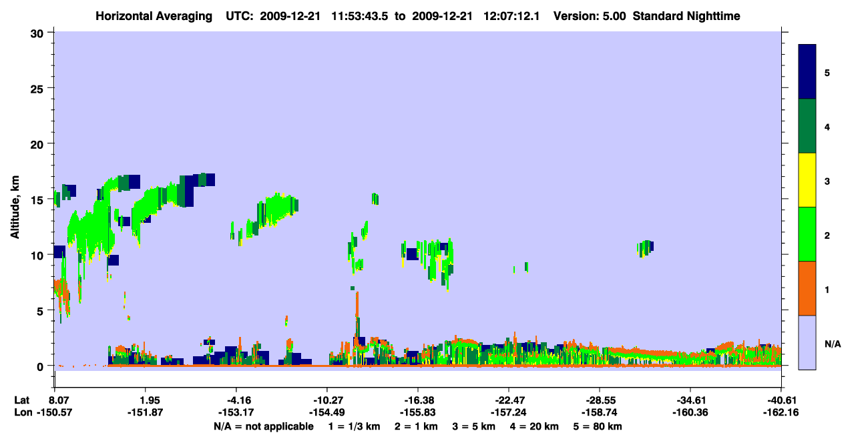The width and height of the screenshot is (868, 445).
Task: Click latitude value -22.47
Action: (509, 400)
